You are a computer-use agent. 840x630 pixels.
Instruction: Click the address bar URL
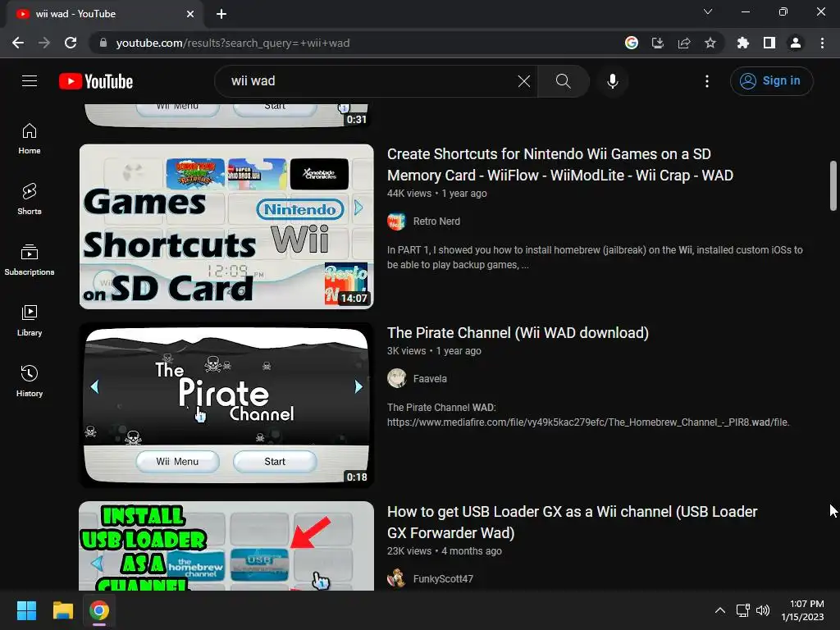coord(232,43)
